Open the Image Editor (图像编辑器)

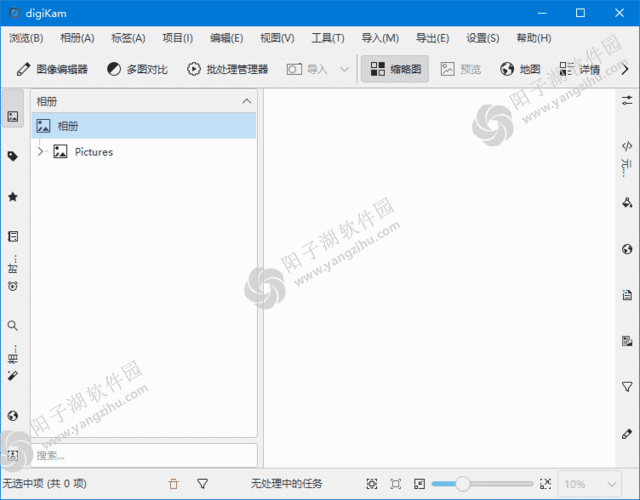coord(52,69)
